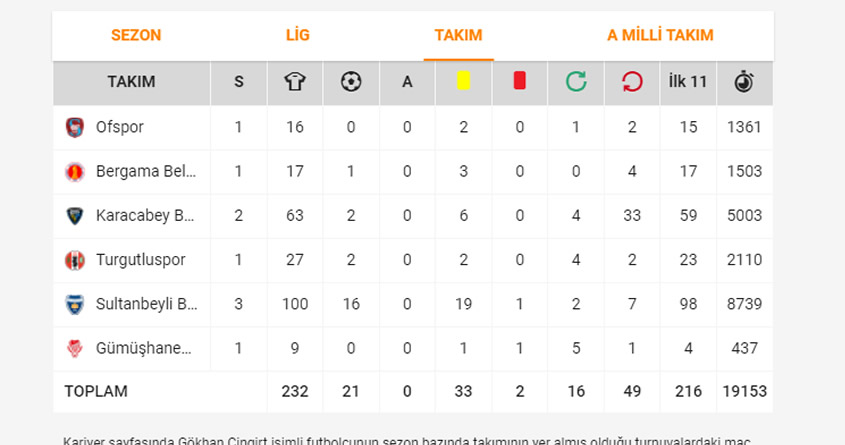Viewport: 845px width, 445px height.
Task: Open the Turgutluspor team link
Action: point(141,260)
